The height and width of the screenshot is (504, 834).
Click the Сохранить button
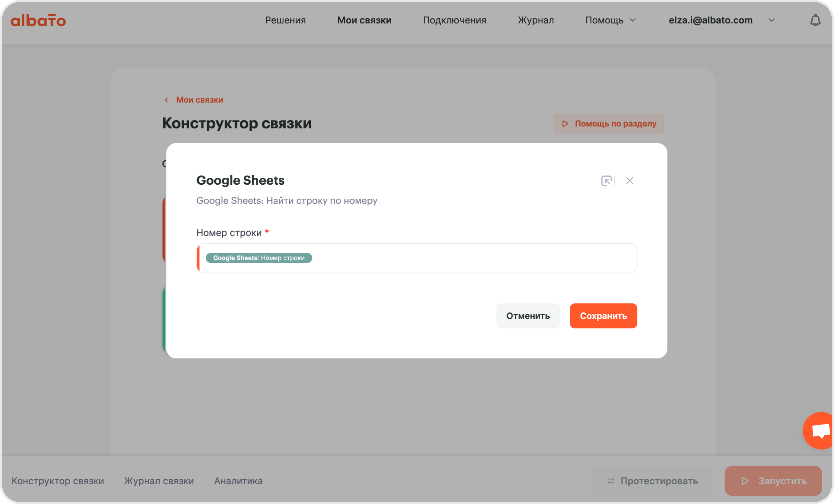coord(603,316)
